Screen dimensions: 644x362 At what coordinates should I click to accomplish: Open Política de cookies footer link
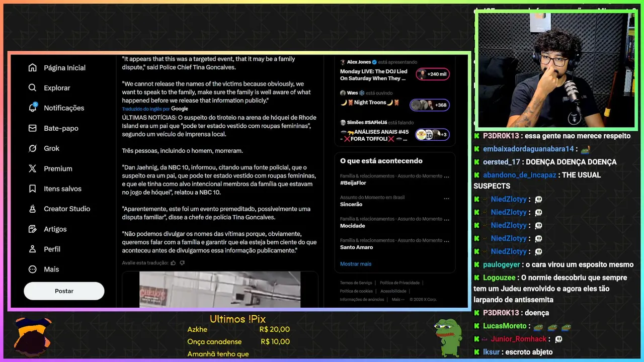coord(356,291)
